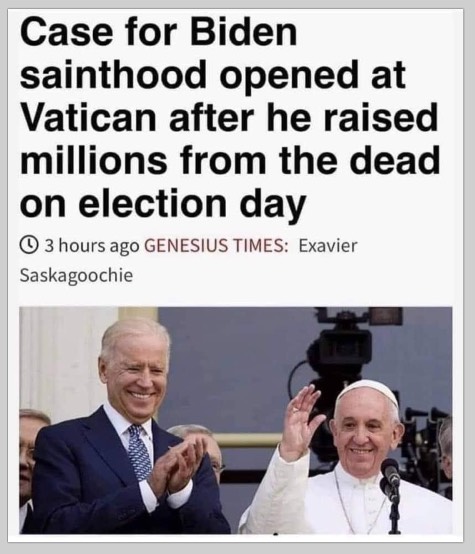Click the word 'Vatican' in the headline

88,117
